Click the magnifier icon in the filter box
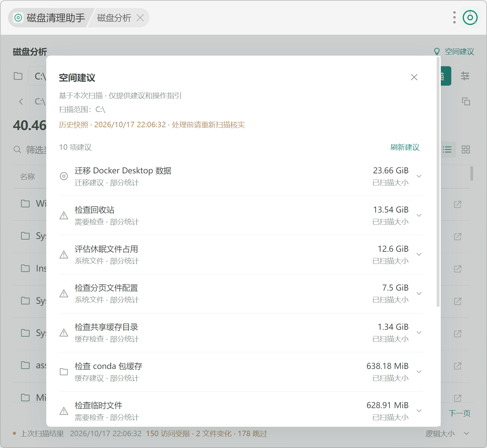Viewport: 487px width, 448px height. [17, 149]
